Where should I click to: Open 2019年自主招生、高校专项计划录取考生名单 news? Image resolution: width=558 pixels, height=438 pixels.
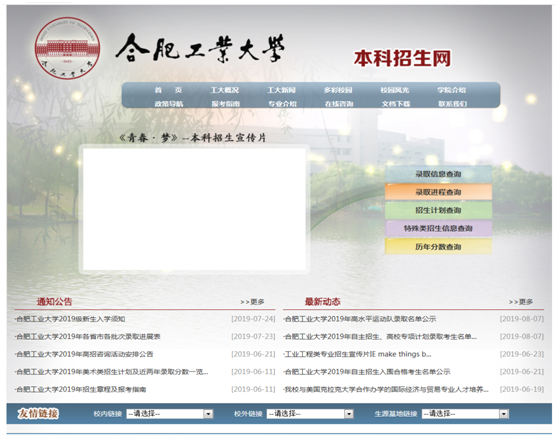[x=380, y=337]
